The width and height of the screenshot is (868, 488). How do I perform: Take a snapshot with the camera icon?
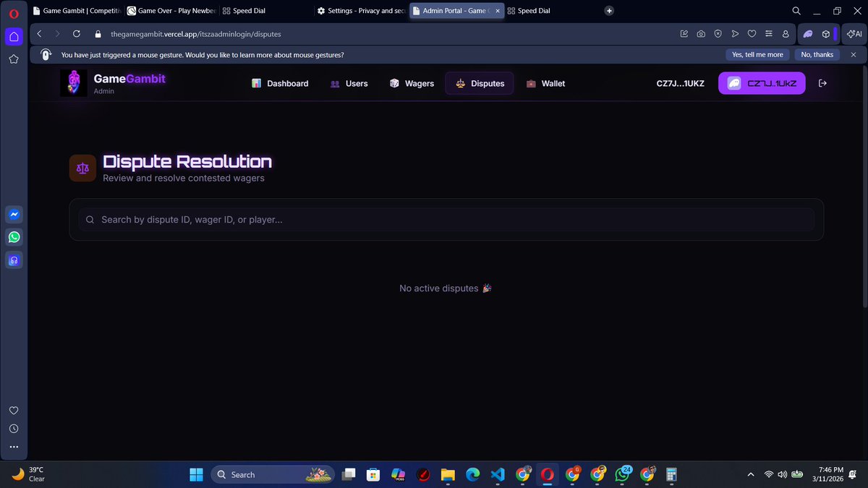tap(701, 34)
